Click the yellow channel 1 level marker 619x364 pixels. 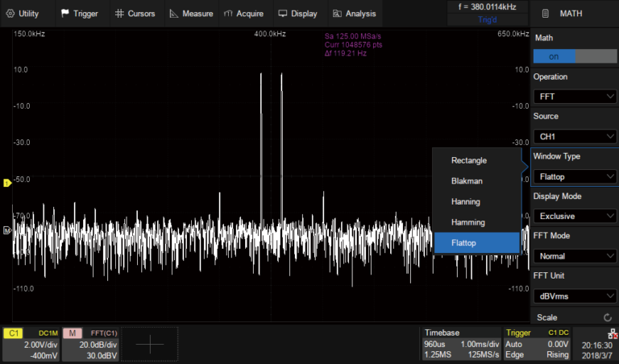[x=6, y=184]
